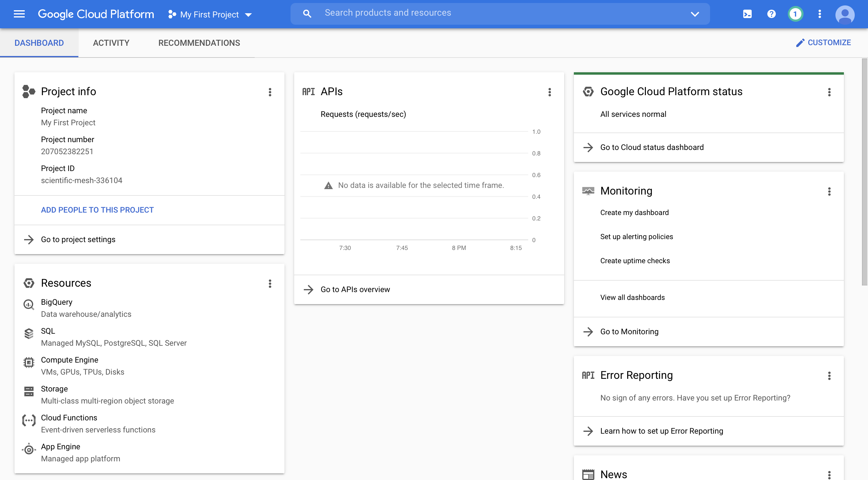This screenshot has width=868, height=480.
Task: Click the Customize button
Action: pos(823,43)
